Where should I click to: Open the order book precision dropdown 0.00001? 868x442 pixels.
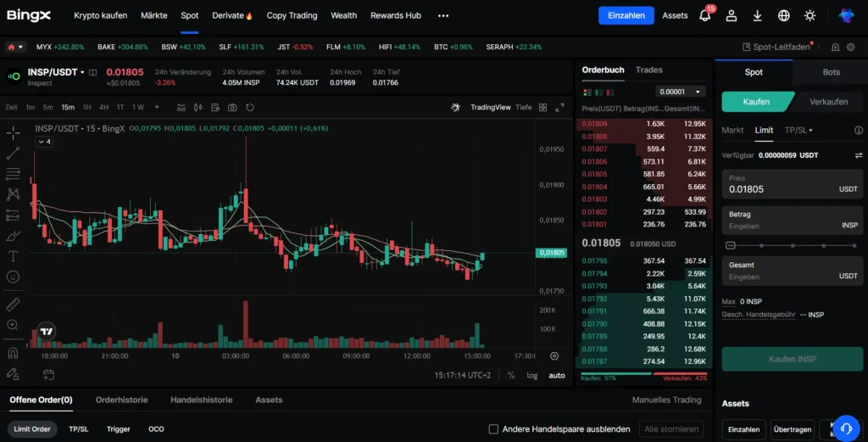(x=681, y=92)
